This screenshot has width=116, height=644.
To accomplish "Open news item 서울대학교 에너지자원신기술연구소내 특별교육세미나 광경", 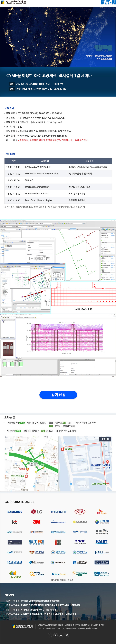I will [x=41, y=614].
